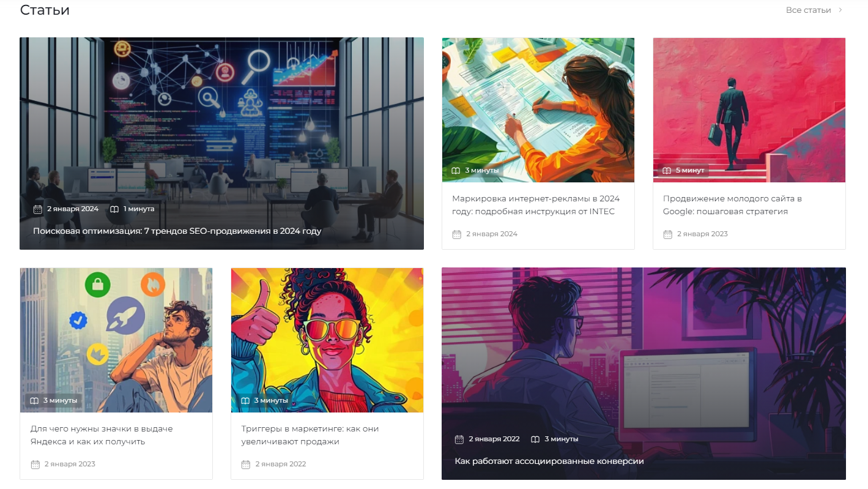Screen dimensions: 868x489
Task: Click the chevron arrow next to Все статьи
Action: [840, 10]
